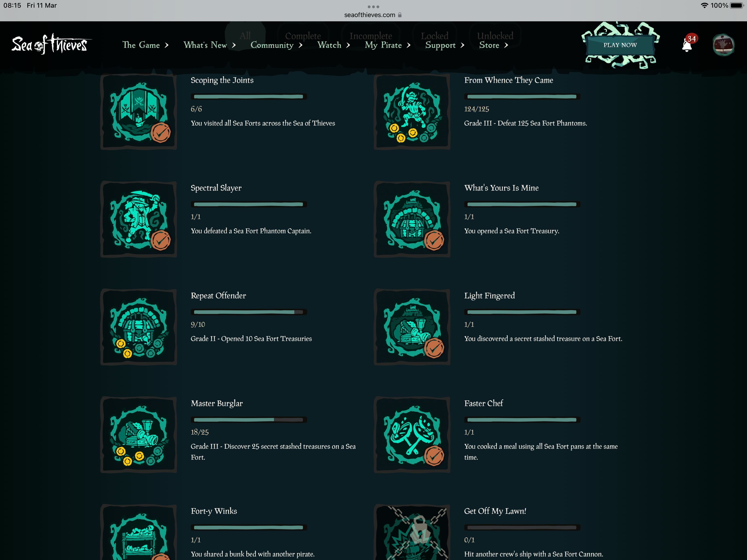Select the Scoping the Joints commendation badge
Image resolution: width=747 pixels, height=560 pixels.
click(139, 112)
